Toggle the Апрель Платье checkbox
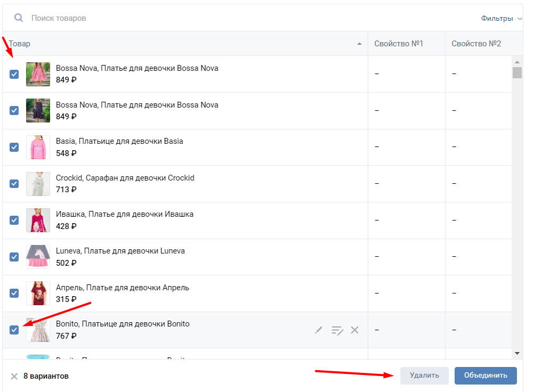The height and width of the screenshot is (392, 534). pyautogui.click(x=14, y=293)
